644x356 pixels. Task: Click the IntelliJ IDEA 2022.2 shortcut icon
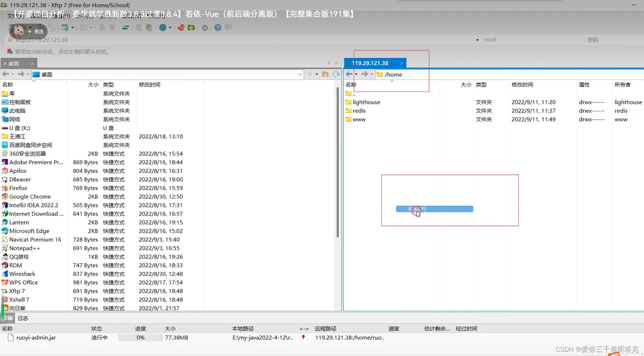click(x=5, y=205)
